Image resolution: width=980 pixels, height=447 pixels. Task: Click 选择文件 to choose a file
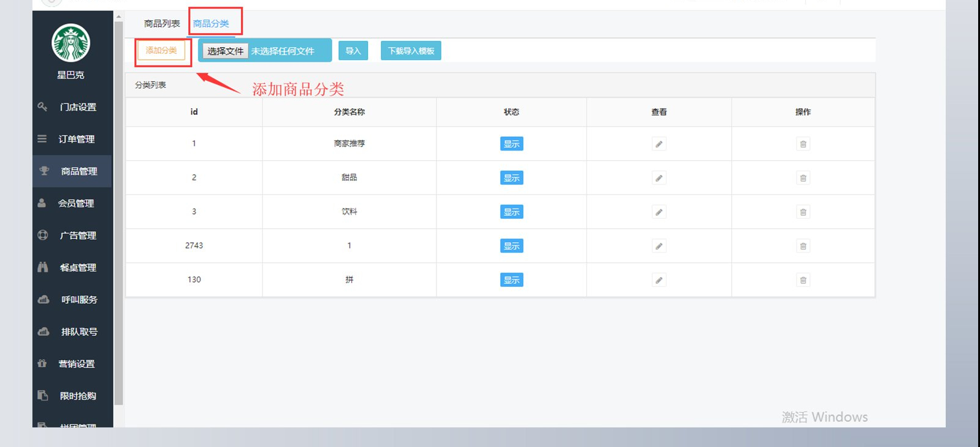click(225, 51)
